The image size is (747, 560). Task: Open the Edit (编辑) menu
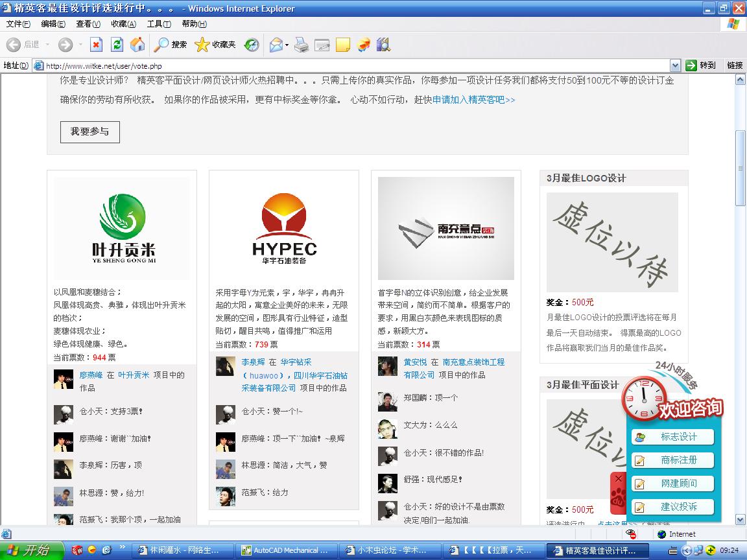tap(53, 24)
